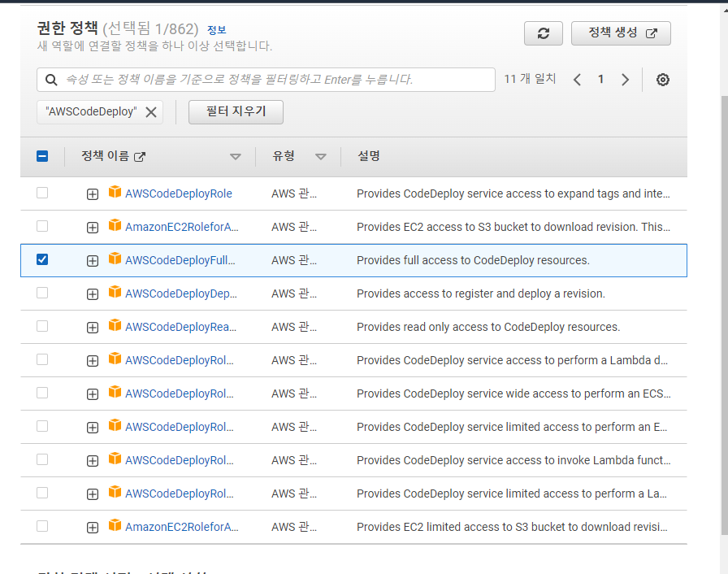This screenshot has height=574, width=728.
Task: Click policy icon in Lambda d... description row
Action: 115,359
